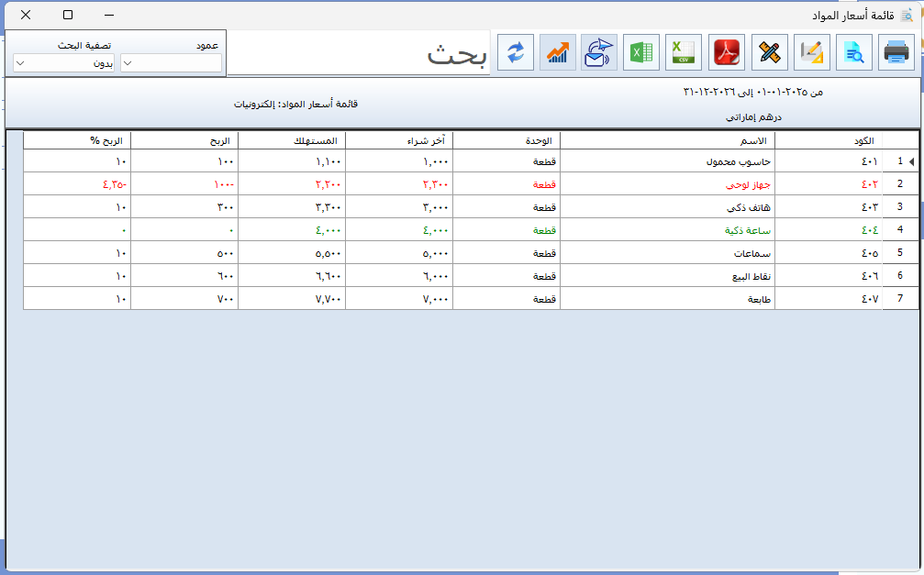Image resolution: width=924 pixels, height=575 pixels.
Task: Click the الربح % column header
Action: [x=77, y=140]
